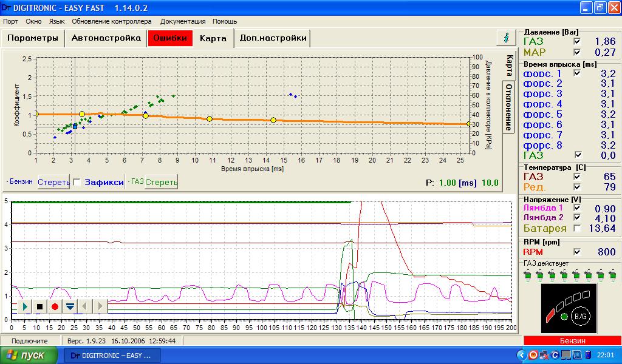Open the Порт menu
The height and width of the screenshot is (364, 622).
10,21
